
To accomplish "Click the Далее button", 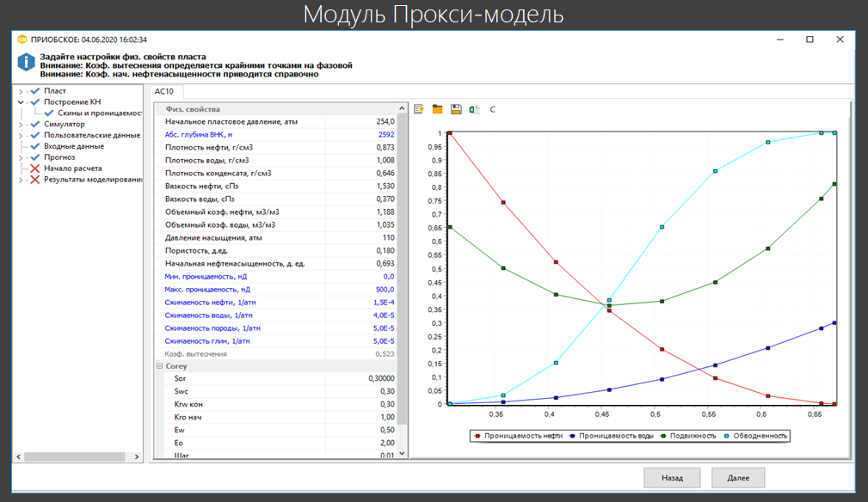I will pyautogui.click(x=738, y=478).
